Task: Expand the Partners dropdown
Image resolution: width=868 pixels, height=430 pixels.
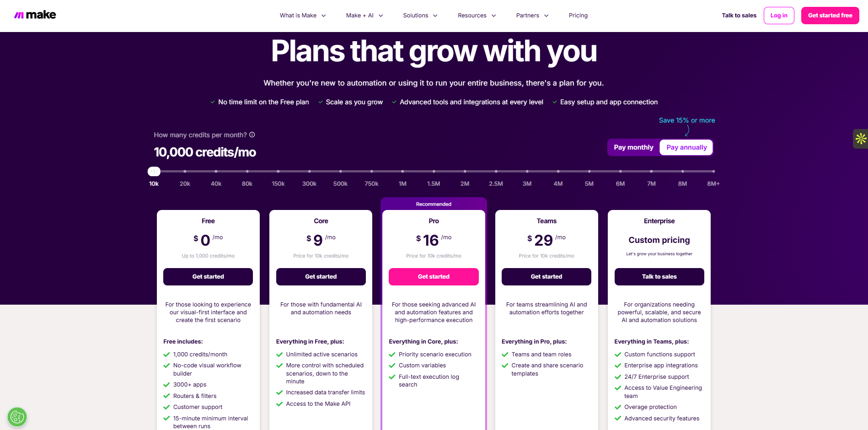Action: (531, 15)
